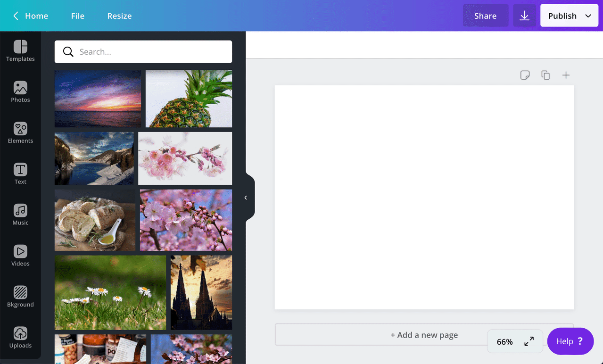Viewport: 603px width, 364px height.
Task: Open the Bkground panel
Action: click(20, 297)
